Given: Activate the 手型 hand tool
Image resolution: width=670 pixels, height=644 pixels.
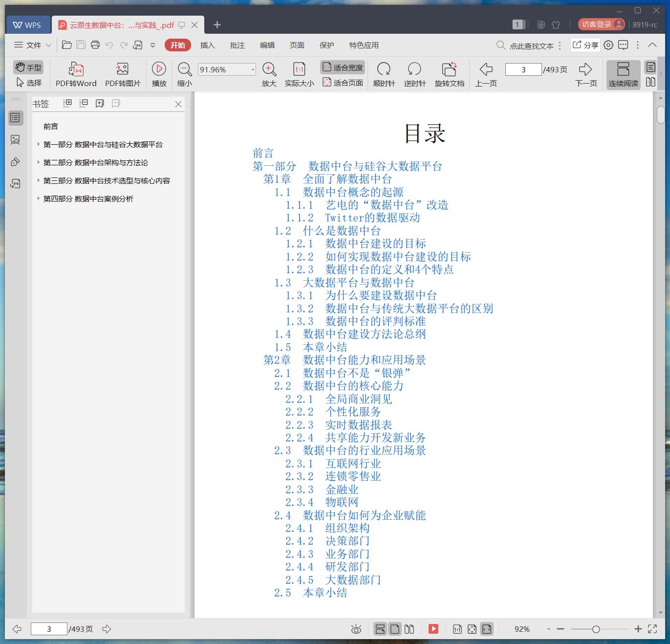Looking at the screenshot, I should tap(28, 67).
